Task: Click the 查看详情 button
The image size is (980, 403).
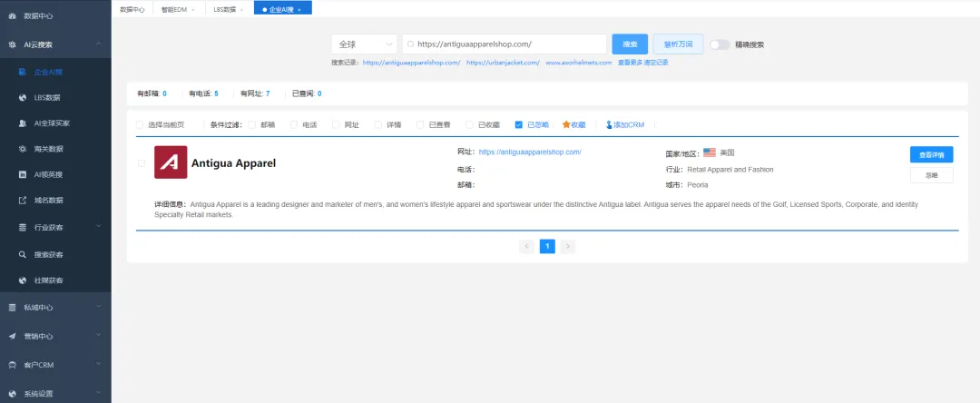Action: 931,154
